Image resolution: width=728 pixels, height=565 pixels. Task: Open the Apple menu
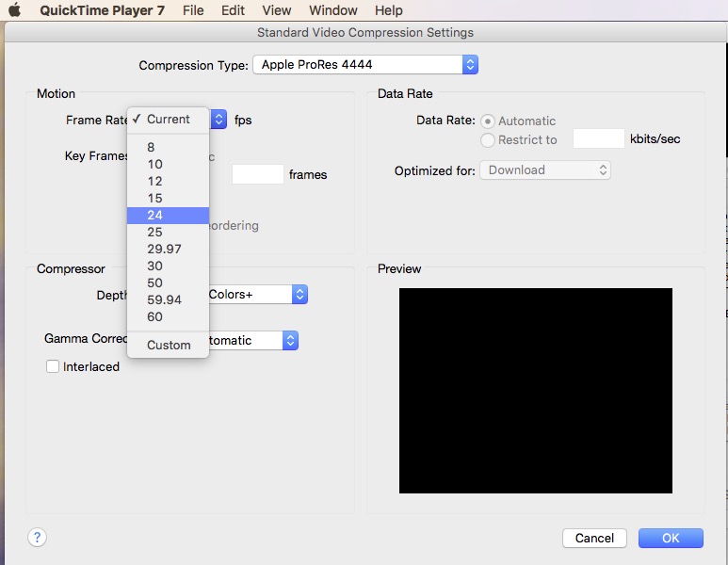pos(14,9)
